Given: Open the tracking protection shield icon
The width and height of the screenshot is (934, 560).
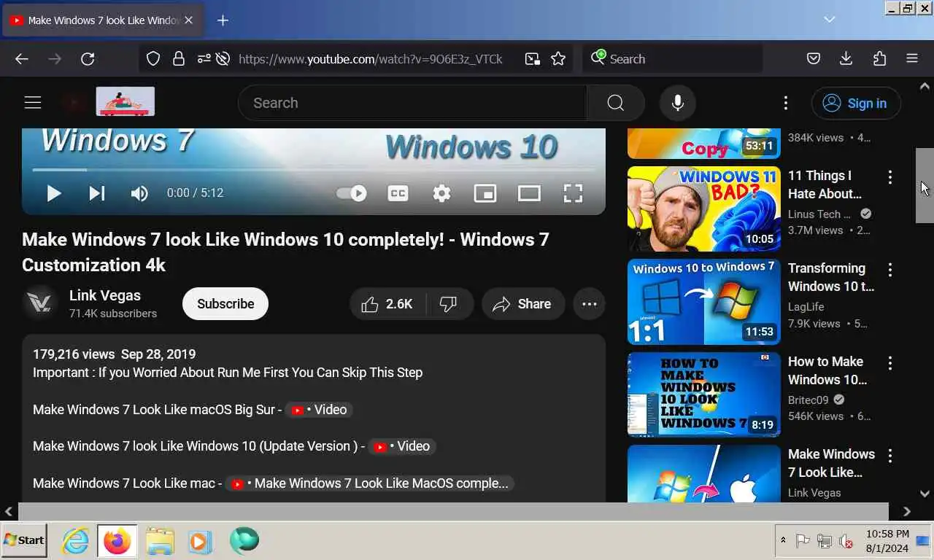Looking at the screenshot, I should click(x=153, y=59).
